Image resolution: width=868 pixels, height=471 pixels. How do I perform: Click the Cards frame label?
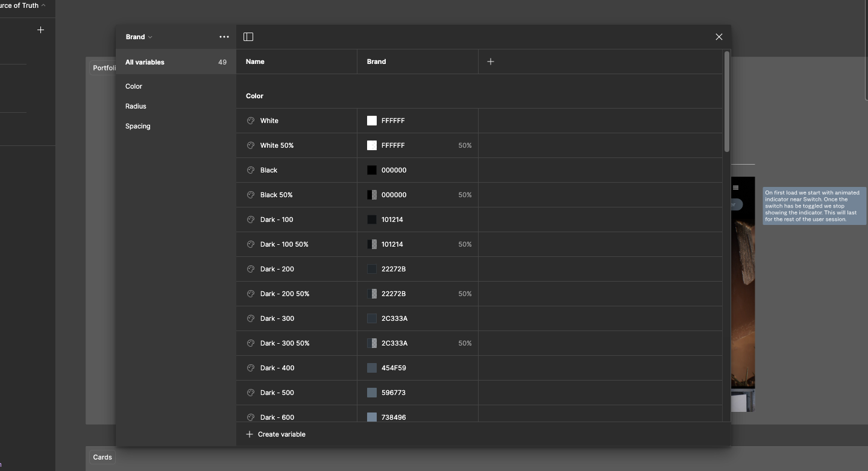click(102, 457)
